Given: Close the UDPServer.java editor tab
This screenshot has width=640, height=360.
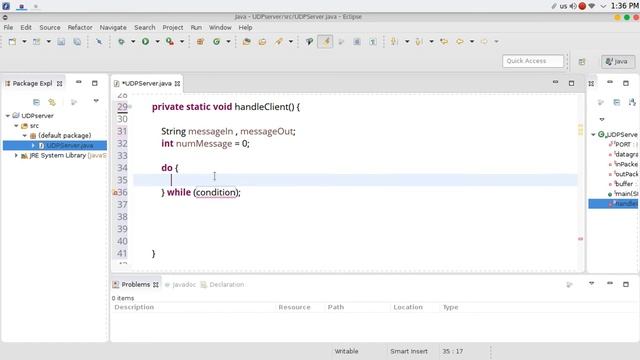Looking at the screenshot, I should 178,84.
